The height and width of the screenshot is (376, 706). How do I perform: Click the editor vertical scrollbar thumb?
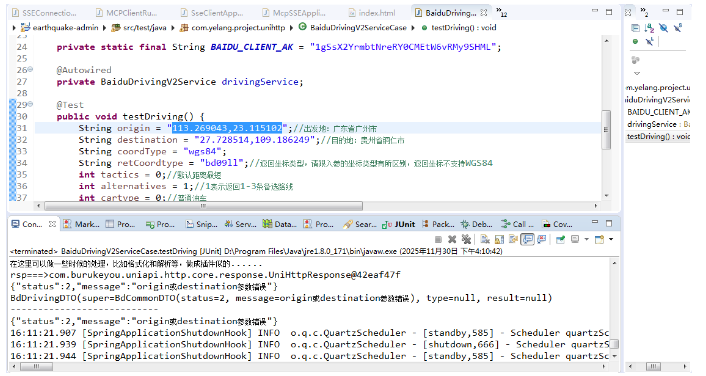[606, 130]
